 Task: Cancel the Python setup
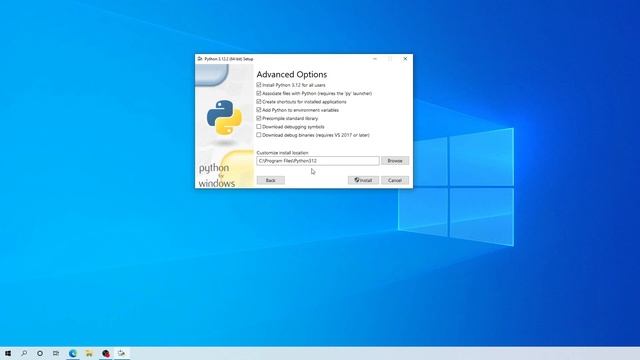click(x=395, y=180)
